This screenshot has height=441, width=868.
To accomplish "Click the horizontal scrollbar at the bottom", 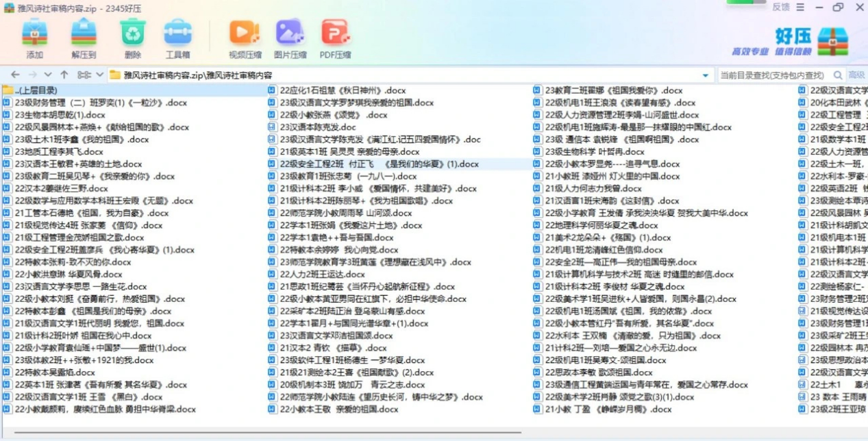I will tap(274, 432).
